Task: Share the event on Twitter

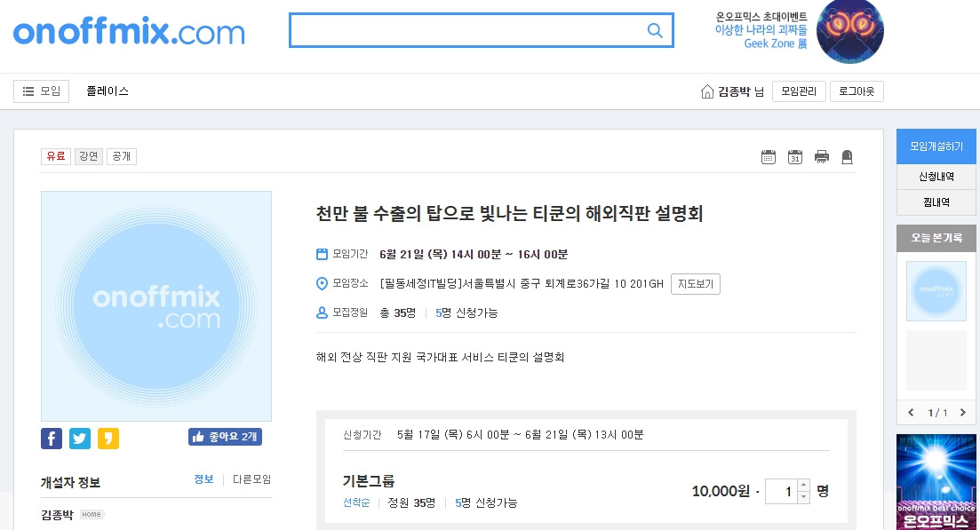Action: tap(80, 439)
